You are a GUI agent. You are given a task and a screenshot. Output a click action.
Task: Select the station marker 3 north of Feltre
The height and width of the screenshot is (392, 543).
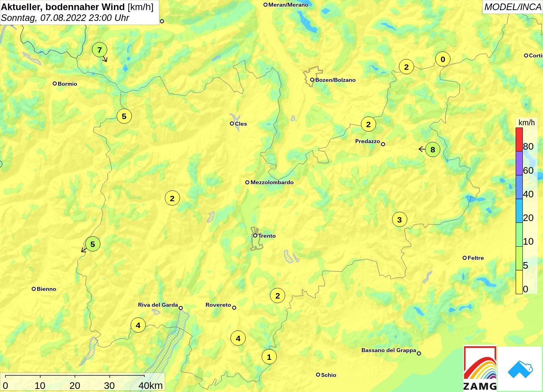pos(399,219)
